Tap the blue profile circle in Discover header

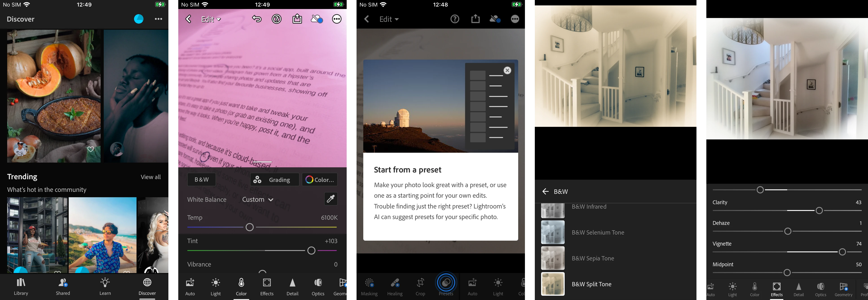tap(139, 19)
